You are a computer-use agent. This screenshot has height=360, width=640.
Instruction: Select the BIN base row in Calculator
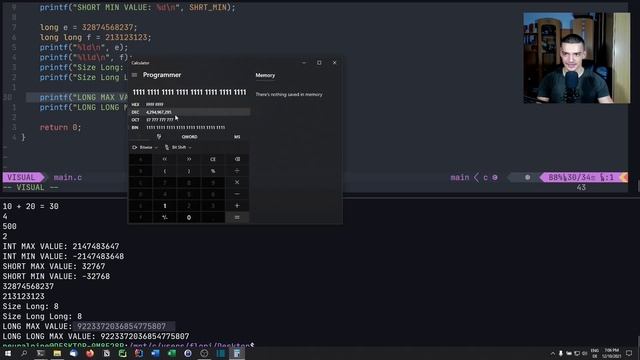pyautogui.click(x=190, y=128)
